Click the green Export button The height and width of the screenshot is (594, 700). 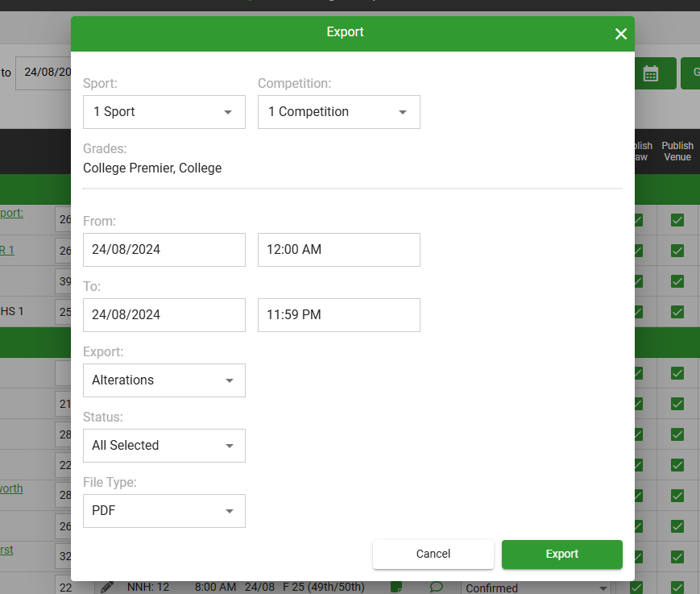pos(561,555)
